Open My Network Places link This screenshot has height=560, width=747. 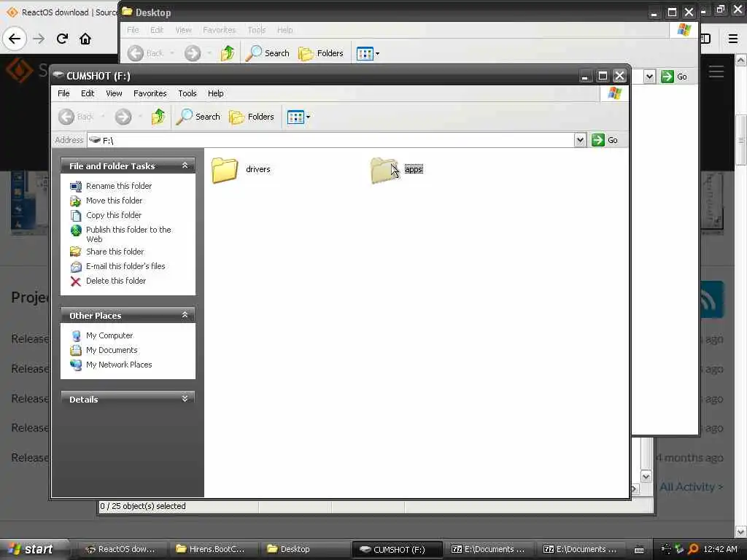coord(119,365)
